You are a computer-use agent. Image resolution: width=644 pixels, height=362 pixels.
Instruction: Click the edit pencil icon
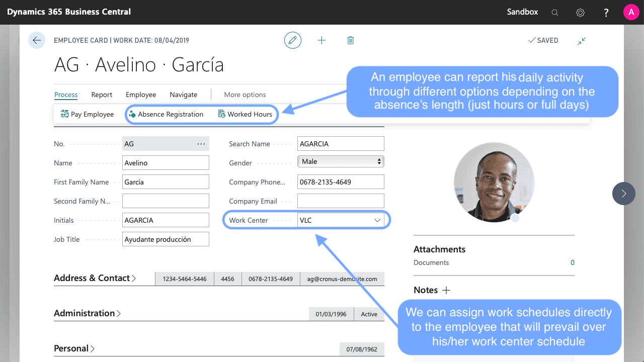pos(293,40)
